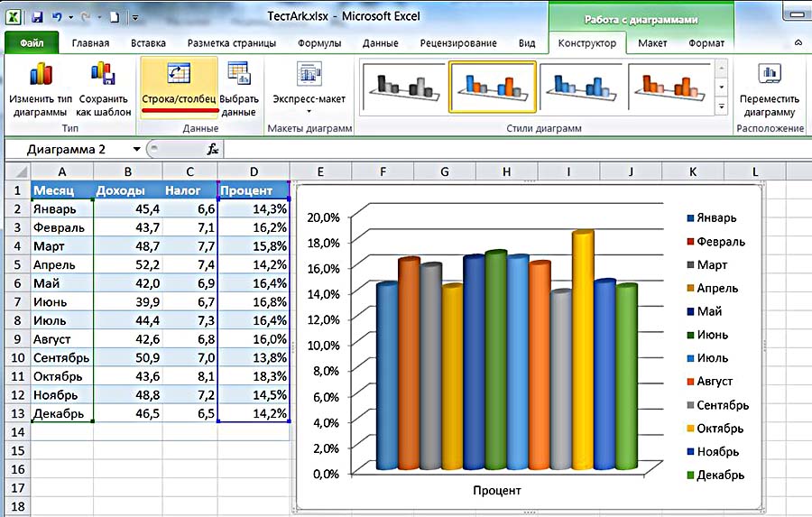The width and height of the screenshot is (812, 517).
Task: Expand the Экспресс-макет dropdown
Action: (309, 111)
